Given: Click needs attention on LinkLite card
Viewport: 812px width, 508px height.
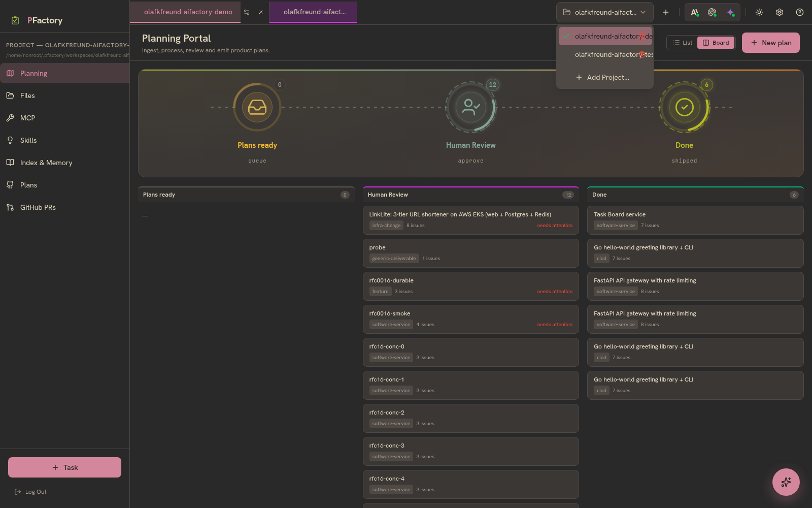Looking at the screenshot, I should click(x=555, y=226).
